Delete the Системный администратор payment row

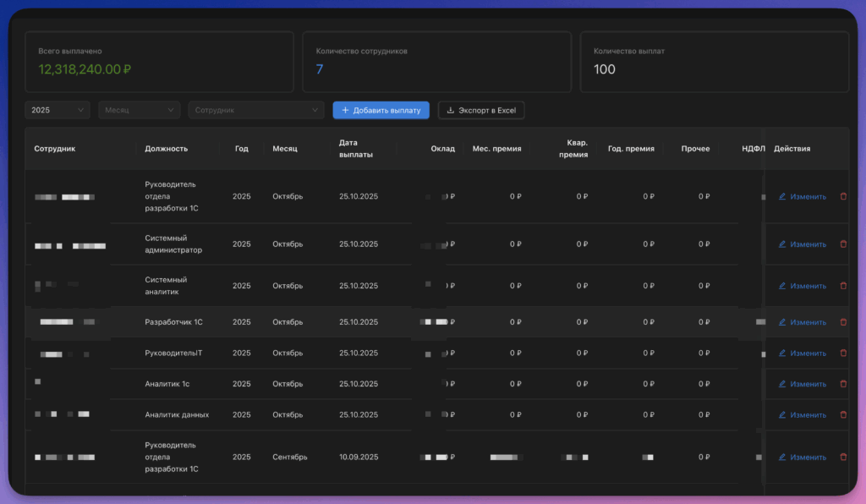pos(843,244)
